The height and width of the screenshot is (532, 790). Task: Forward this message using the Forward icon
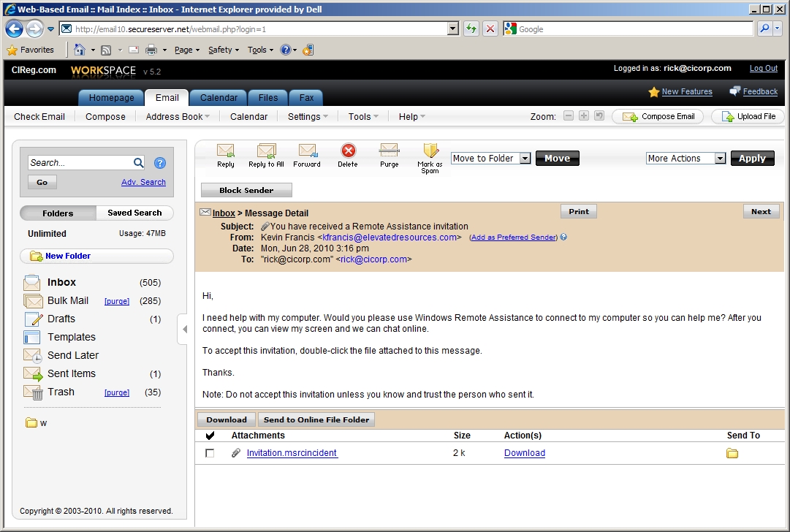tap(307, 151)
